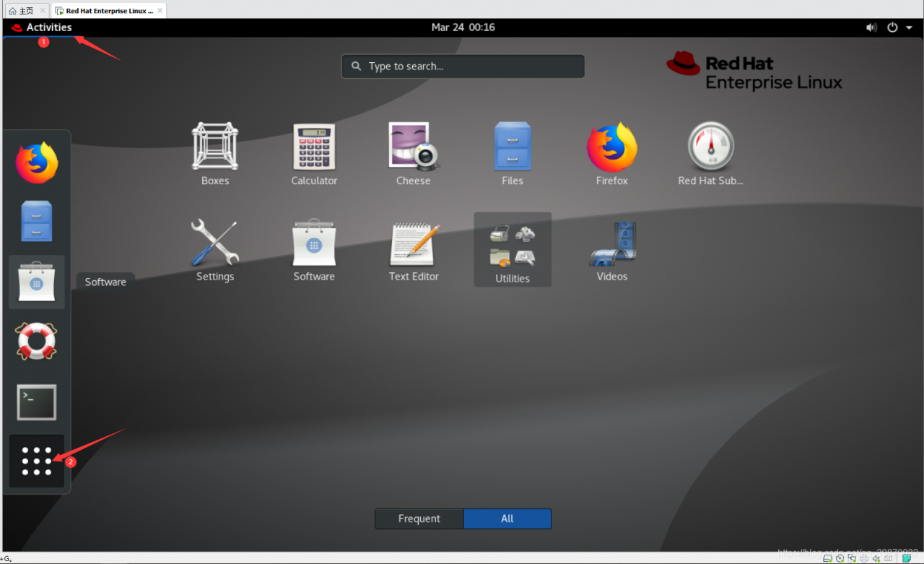Open the teal note icon in status bar
The width and height of the screenshot is (924, 564).
(907, 558)
